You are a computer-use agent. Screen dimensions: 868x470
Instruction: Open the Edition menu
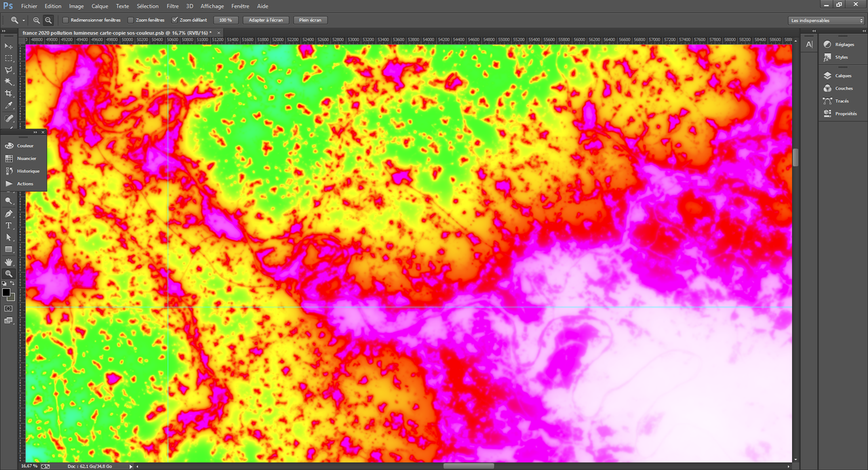[x=53, y=6]
